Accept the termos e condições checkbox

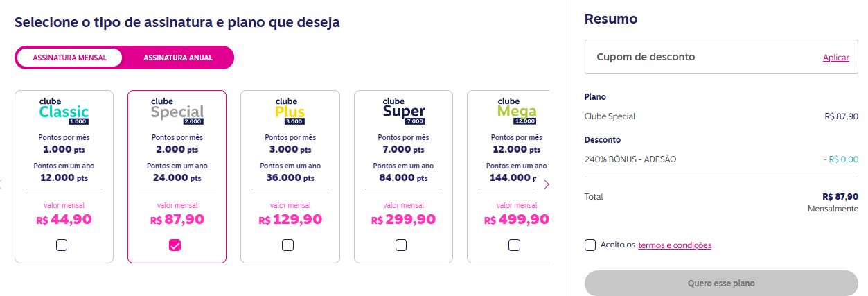[590, 245]
